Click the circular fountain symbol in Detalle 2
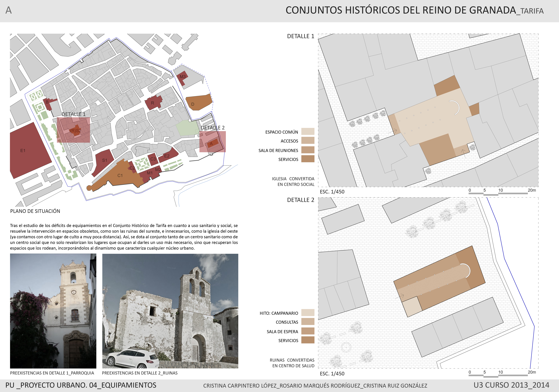 click(346, 347)
